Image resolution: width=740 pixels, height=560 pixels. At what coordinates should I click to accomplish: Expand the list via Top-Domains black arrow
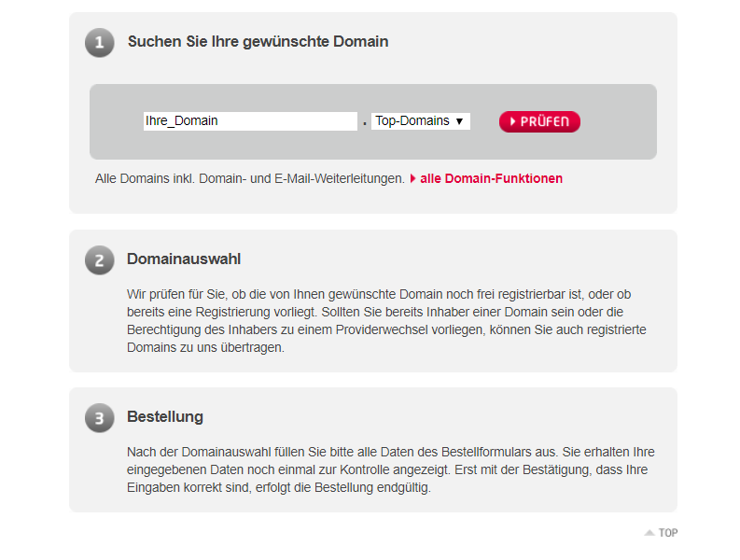click(459, 121)
